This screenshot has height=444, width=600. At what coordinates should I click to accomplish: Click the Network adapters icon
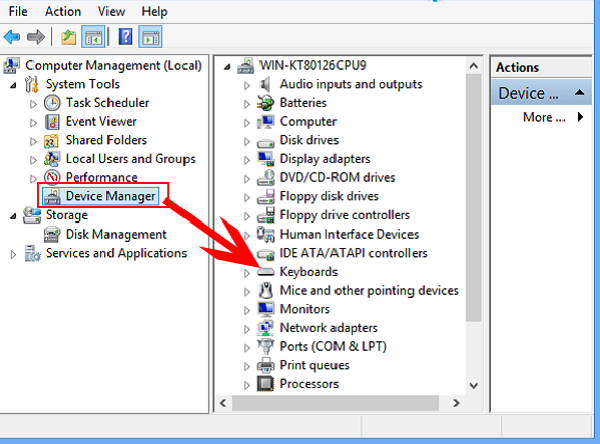[x=266, y=328]
